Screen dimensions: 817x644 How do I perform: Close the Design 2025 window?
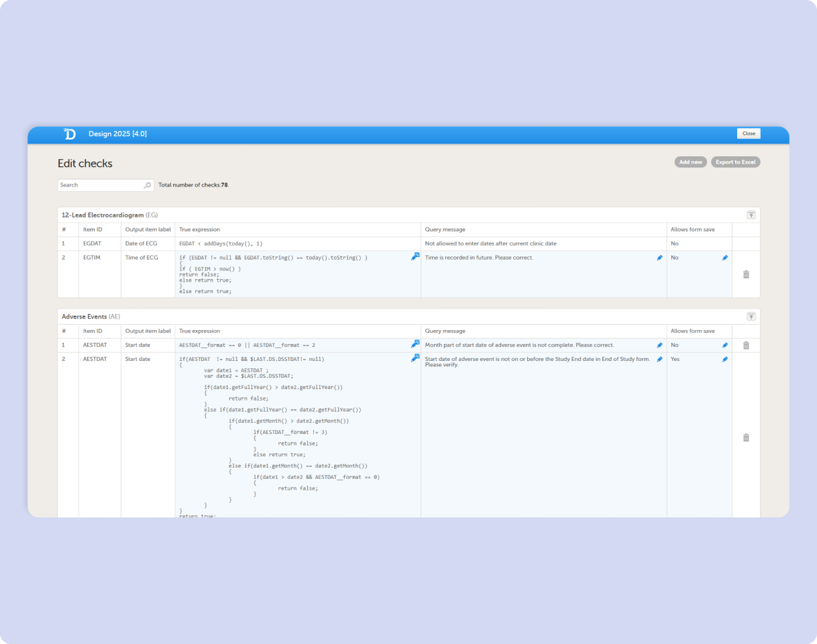tap(749, 133)
